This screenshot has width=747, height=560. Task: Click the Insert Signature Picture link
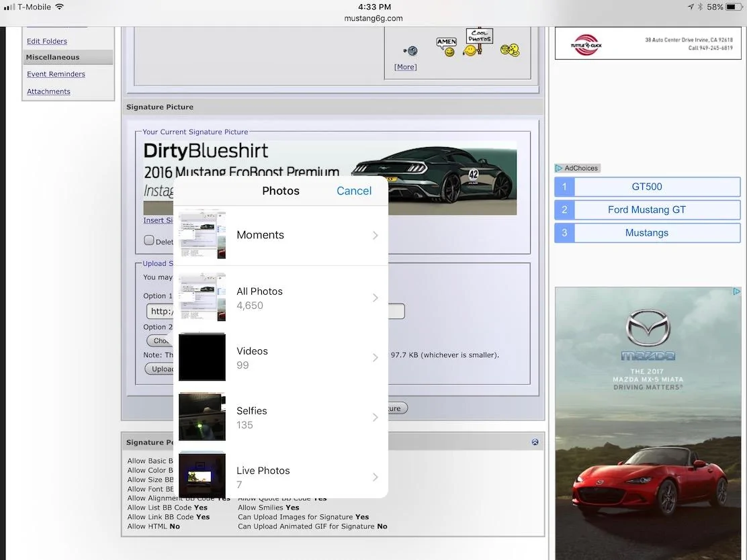point(158,220)
